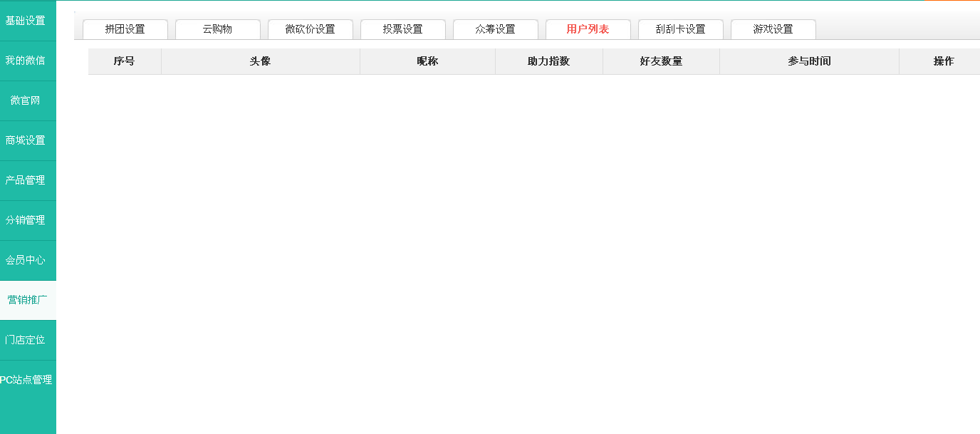Click the 助力指数 column header
The width and height of the screenshot is (980, 434).
pos(548,61)
